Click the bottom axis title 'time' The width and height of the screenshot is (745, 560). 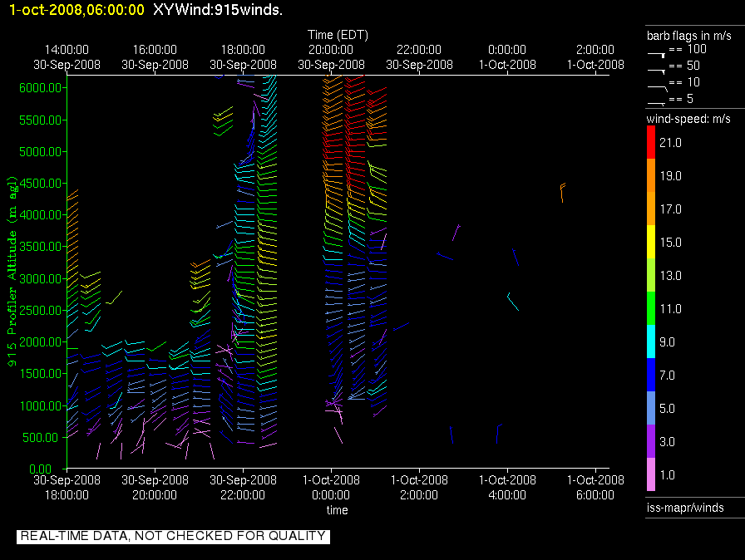click(x=337, y=510)
